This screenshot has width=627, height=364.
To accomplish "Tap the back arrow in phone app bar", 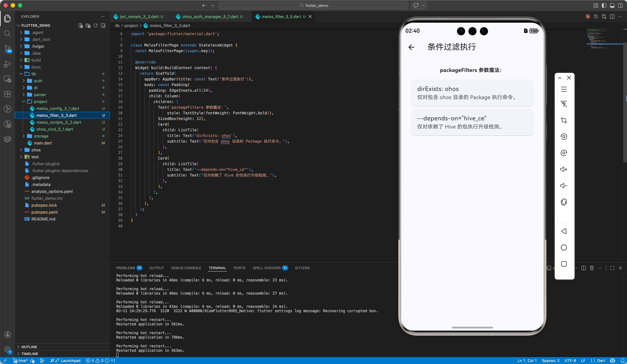I will pos(411,47).
